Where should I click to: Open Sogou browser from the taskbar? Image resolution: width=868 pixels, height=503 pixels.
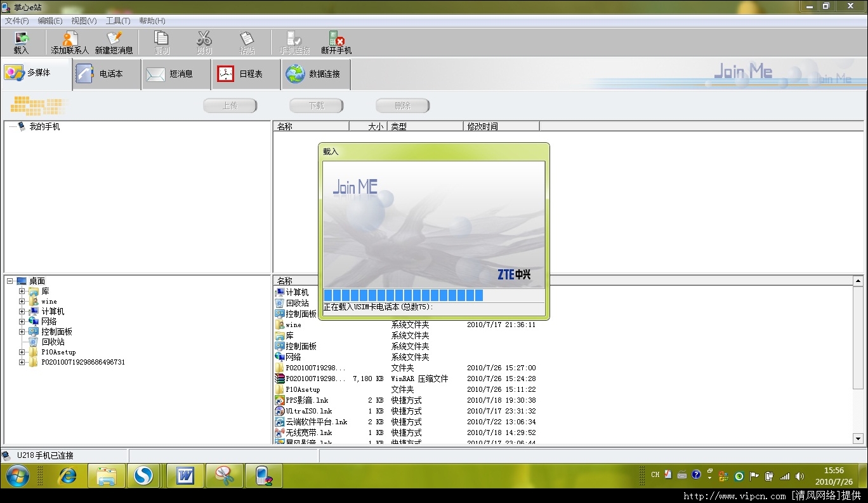point(143,476)
